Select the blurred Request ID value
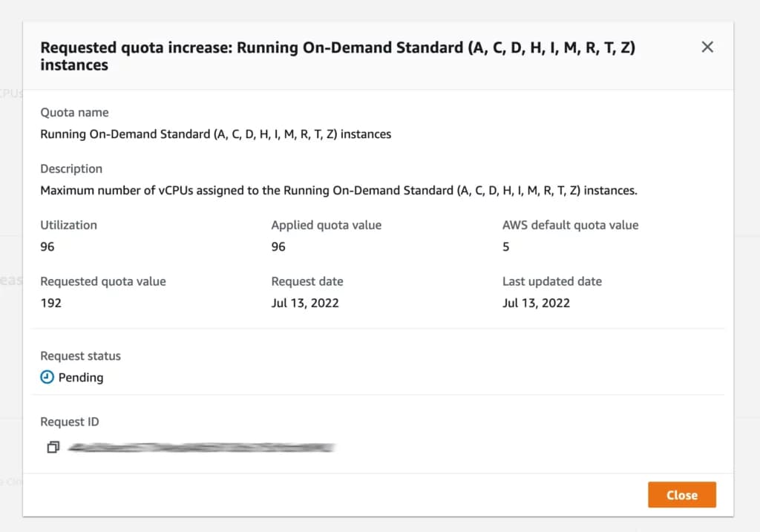 click(200, 447)
